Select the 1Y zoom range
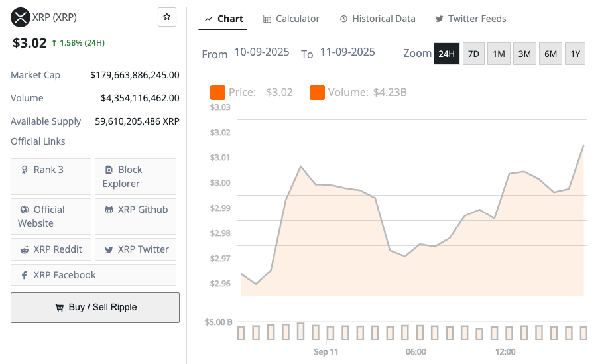 tap(575, 54)
